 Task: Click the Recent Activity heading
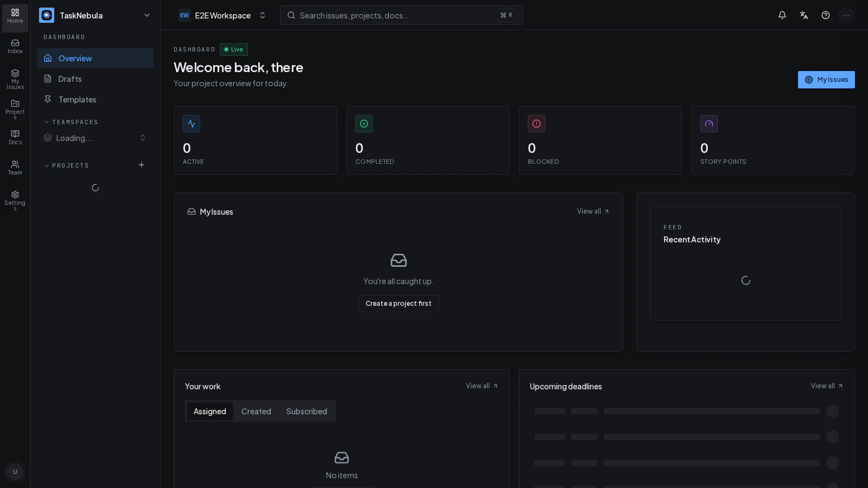[x=692, y=240]
